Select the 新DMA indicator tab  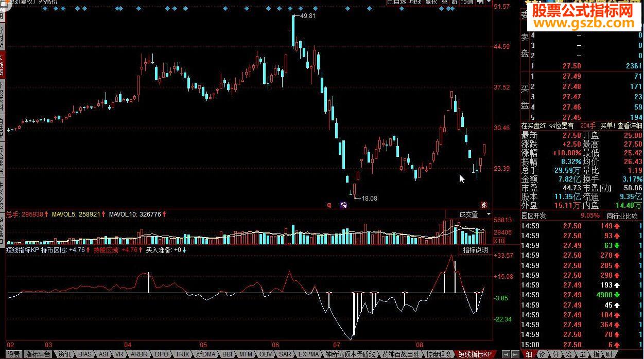click(205, 354)
